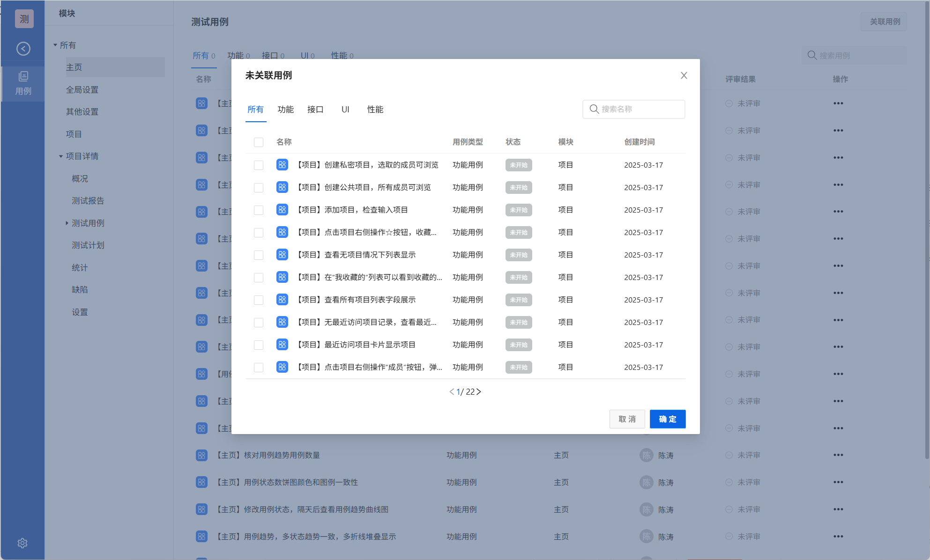Collapse the 所有 tree node

click(55, 45)
